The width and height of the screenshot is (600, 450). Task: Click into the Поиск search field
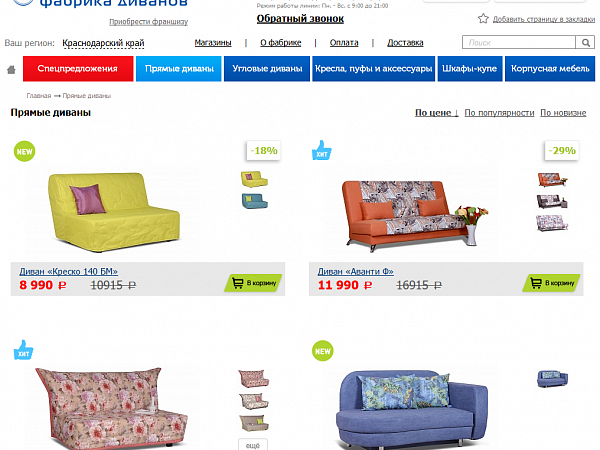(x=519, y=42)
